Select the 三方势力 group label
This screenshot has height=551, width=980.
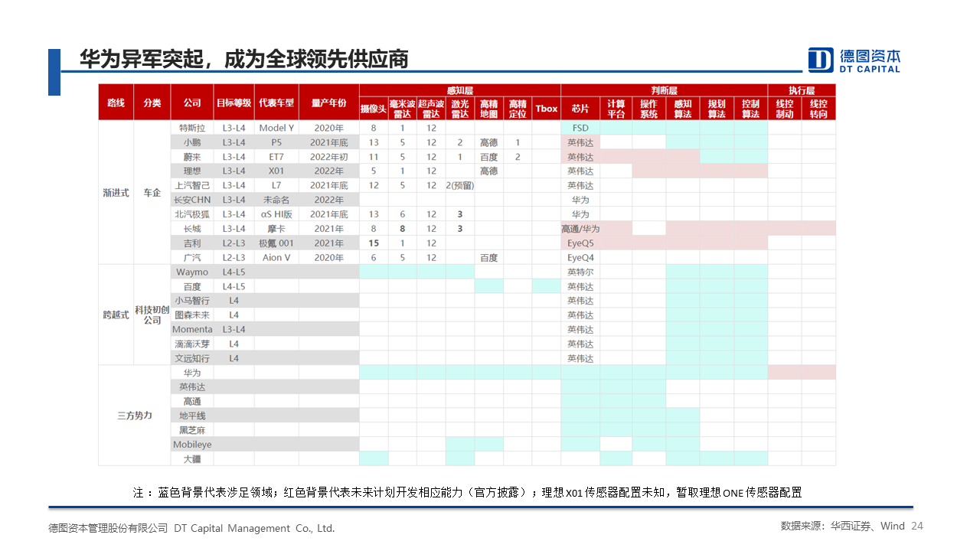click(x=135, y=416)
